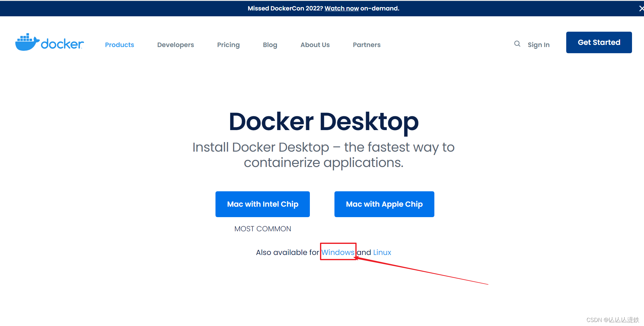The height and width of the screenshot is (326, 644).
Task: Open the About Us menu
Action: tap(315, 45)
